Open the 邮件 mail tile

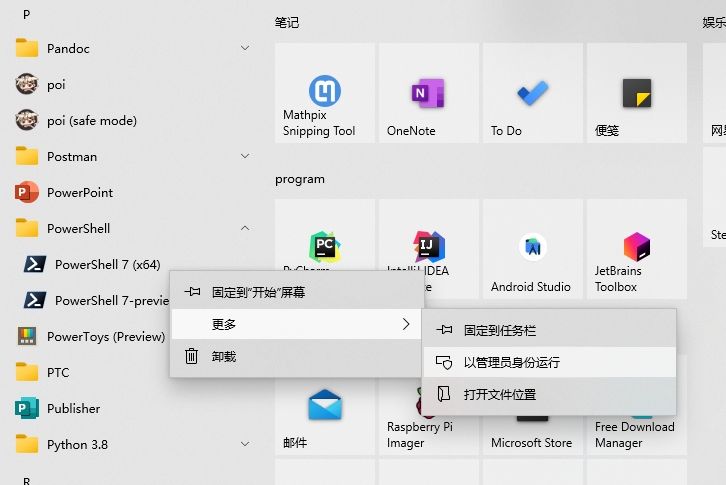click(x=325, y=417)
